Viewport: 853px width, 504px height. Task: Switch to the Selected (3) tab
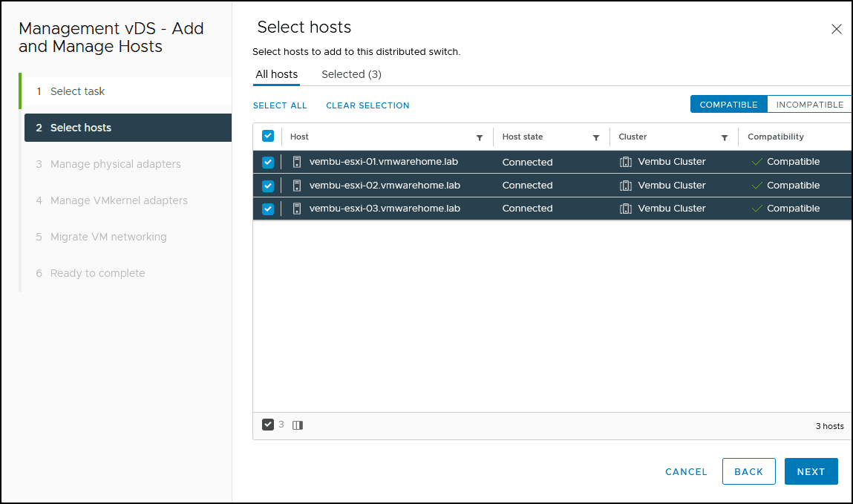pyautogui.click(x=351, y=74)
